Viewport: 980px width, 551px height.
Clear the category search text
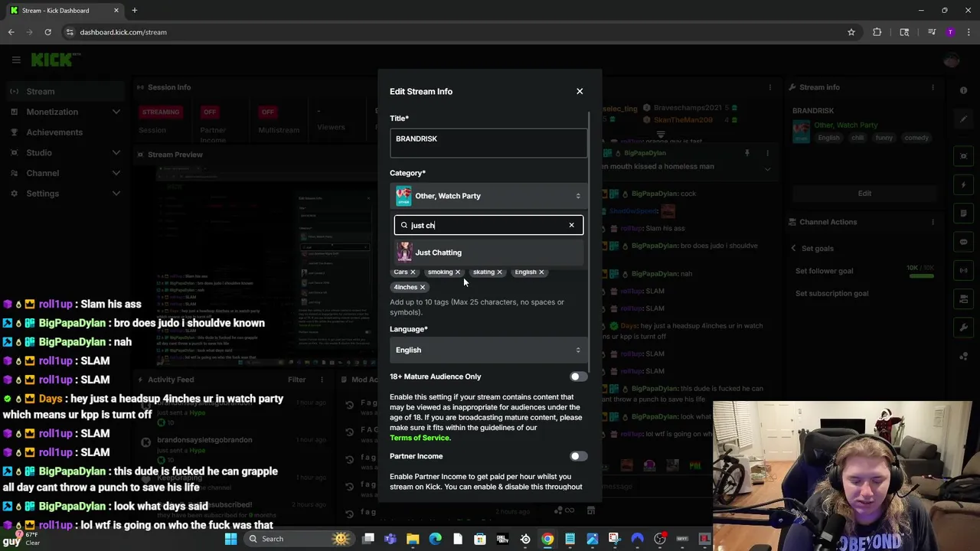point(571,225)
